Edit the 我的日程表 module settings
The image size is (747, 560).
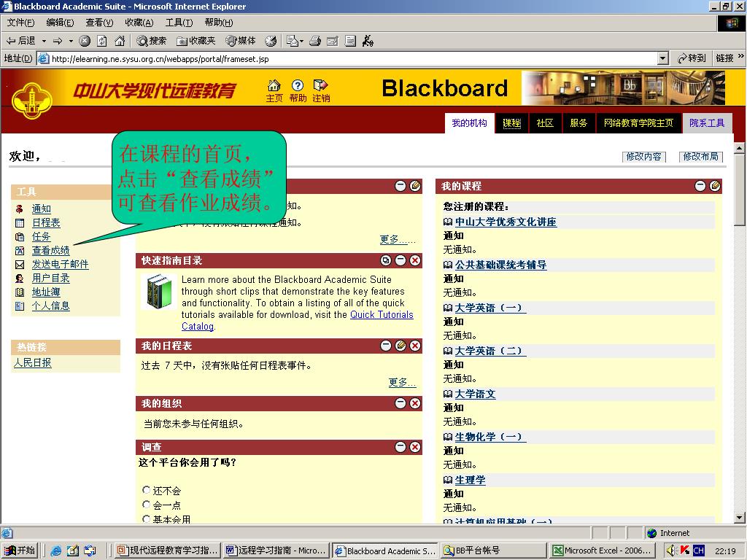tap(400, 346)
